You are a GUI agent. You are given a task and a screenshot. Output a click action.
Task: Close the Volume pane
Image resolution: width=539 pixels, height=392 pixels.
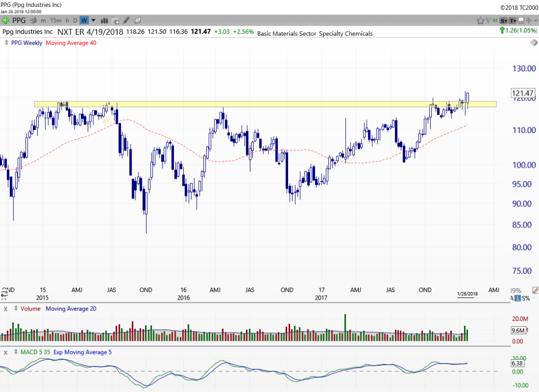pyautogui.click(x=6, y=309)
